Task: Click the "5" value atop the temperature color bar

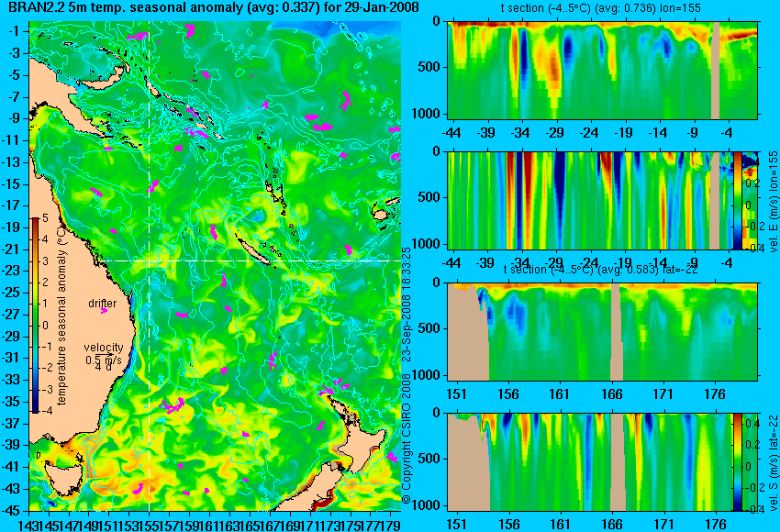Action: click(x=45, y=217)
